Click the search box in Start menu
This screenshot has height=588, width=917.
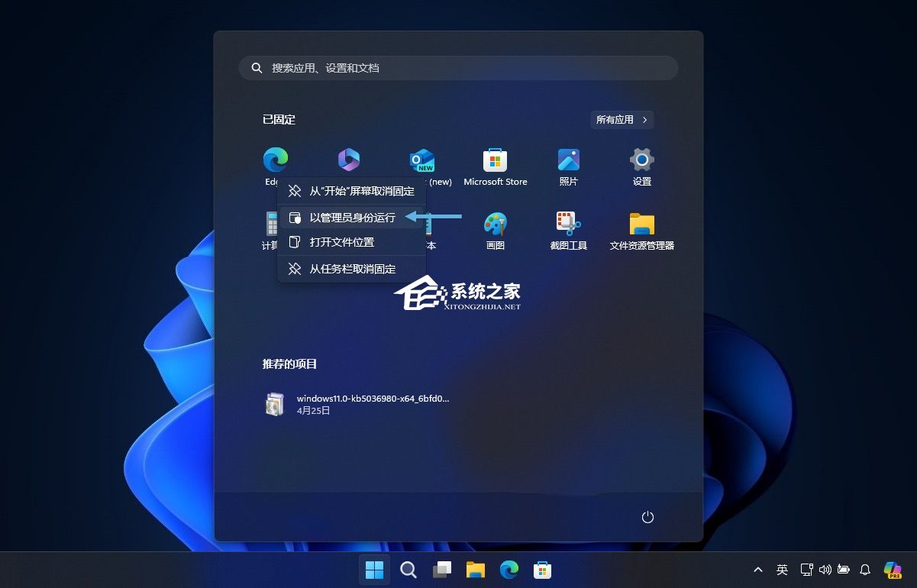click(458, 68)
